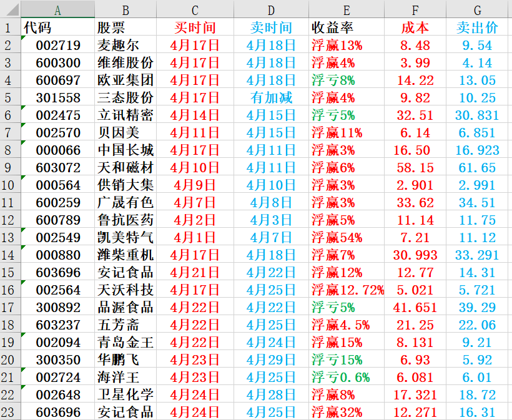Image resolution: width=512 pixels, height=420 pixels.
Task: Select column F header
Action: pos(415,9)
